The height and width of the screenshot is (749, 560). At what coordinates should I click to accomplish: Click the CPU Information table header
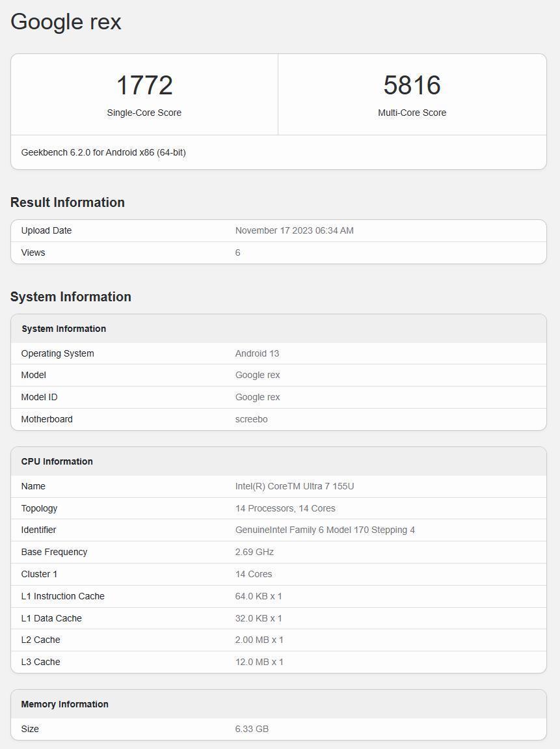pyautogui.click(x=57, y=461)
